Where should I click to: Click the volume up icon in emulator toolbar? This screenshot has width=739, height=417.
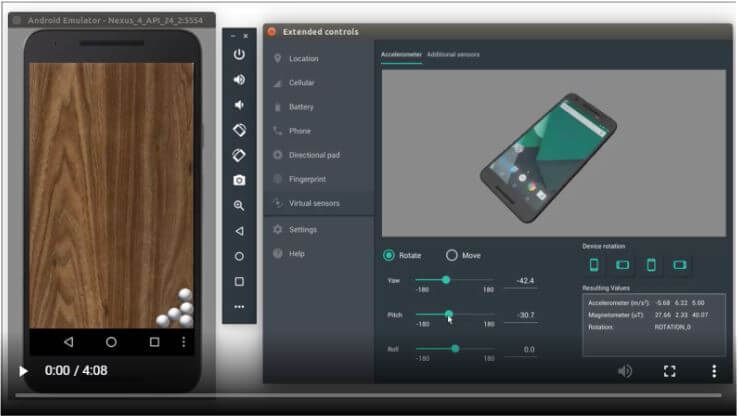pyautogui.click(x=239, y=80)
